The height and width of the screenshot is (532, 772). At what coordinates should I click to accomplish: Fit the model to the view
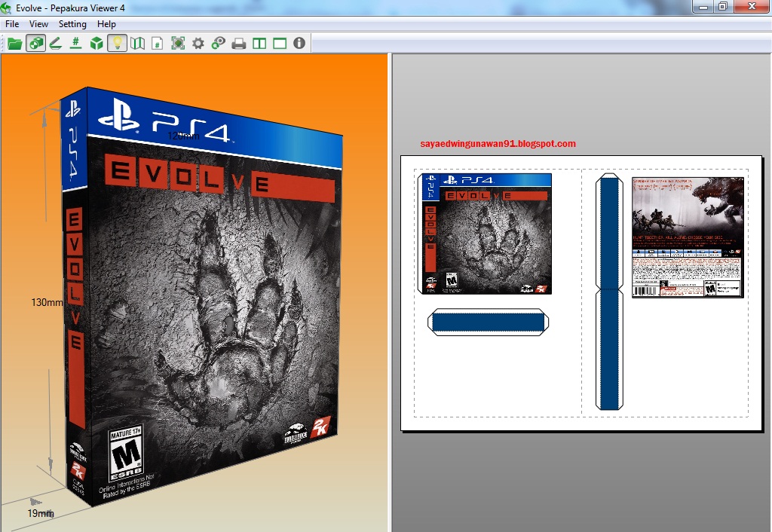point(178,43)
